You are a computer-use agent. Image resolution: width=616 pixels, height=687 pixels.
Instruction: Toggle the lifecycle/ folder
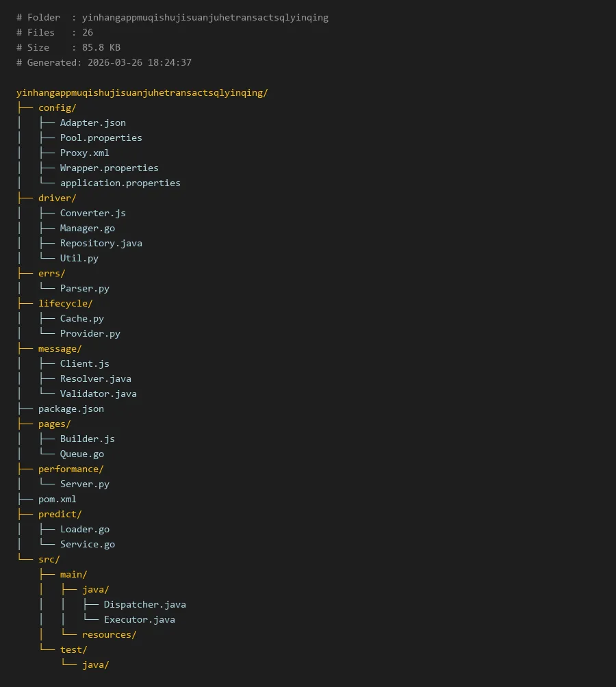tap(65, 303)
